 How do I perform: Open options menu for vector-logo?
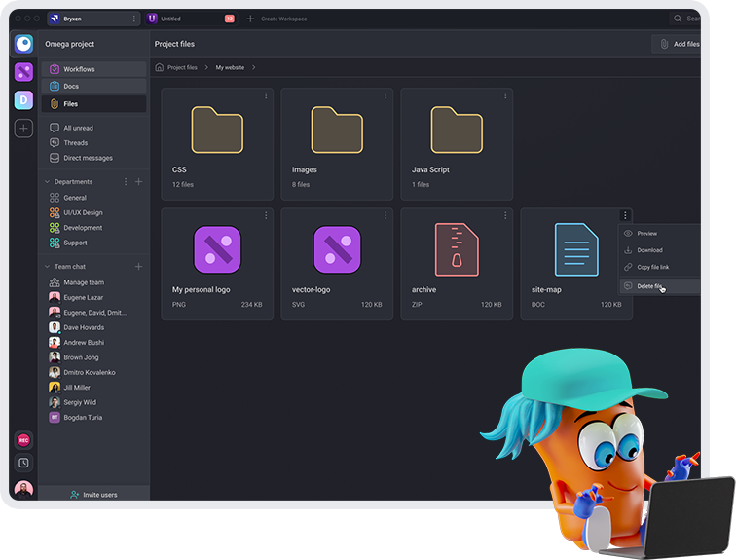(386, 215)
